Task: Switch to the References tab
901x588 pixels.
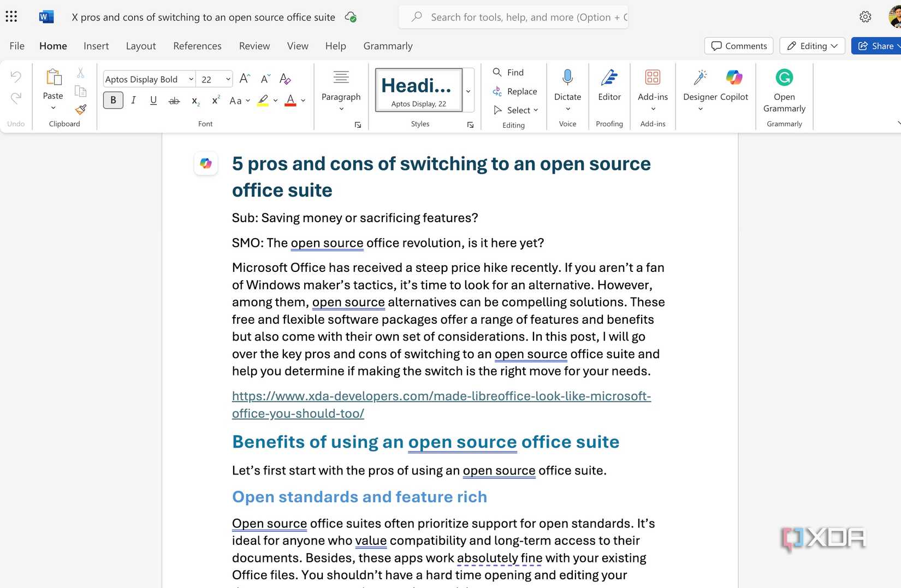Action: click(x=197, y=46)
